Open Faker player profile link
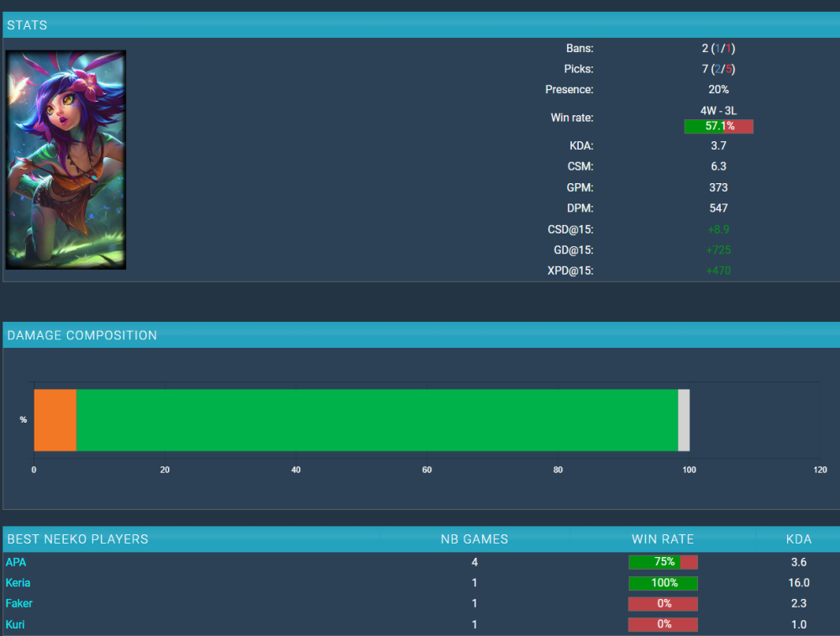840x636 pixels. point(19,603)
